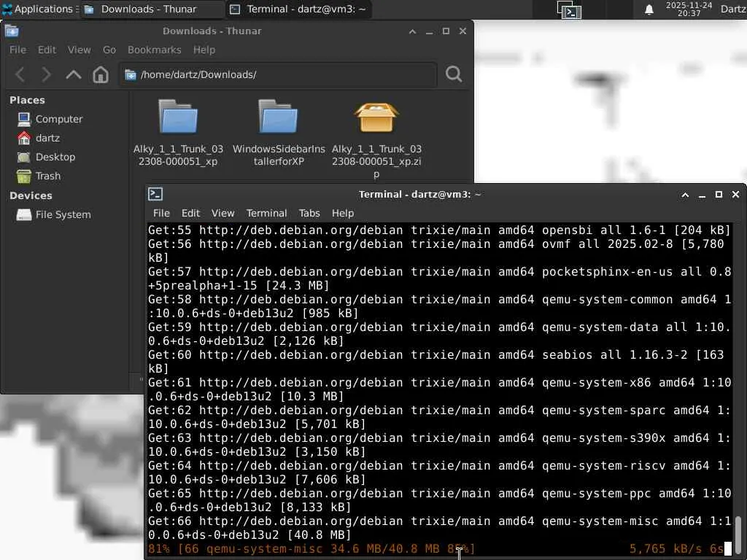The image size is (747, 560).
Task: Open Terminal View menu
Action: (x=223, y=213)
